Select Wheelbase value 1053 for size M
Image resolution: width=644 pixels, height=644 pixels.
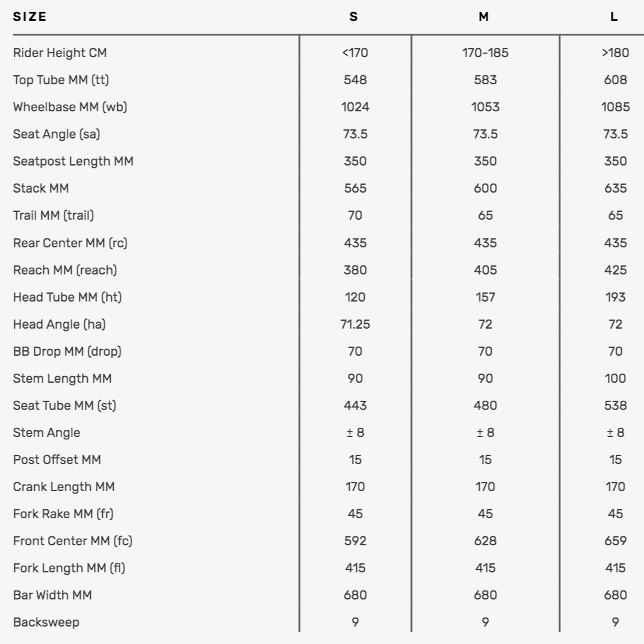[485, 107]
